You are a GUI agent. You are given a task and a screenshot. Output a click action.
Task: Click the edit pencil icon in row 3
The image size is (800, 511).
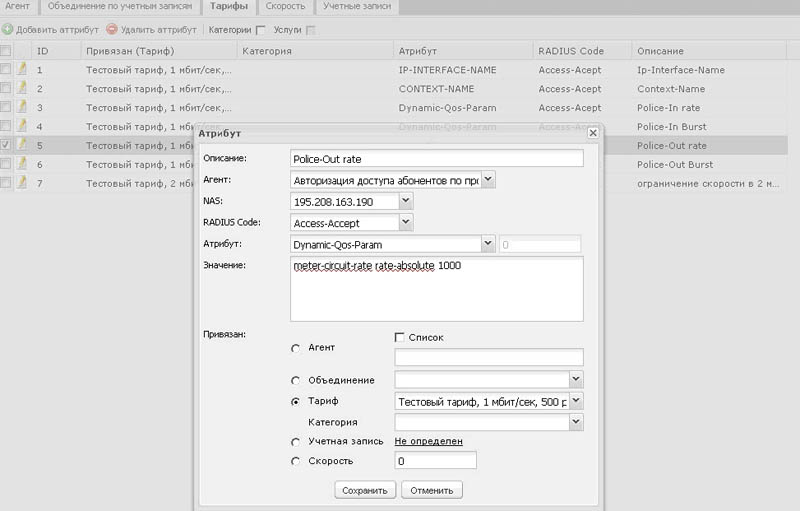pos(21,107)
